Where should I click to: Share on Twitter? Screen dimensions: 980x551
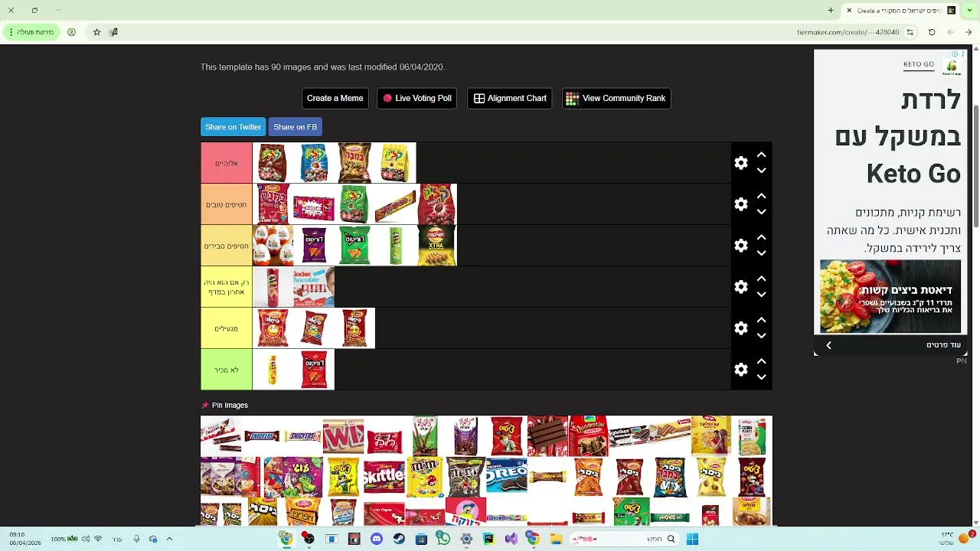coord(233,127)
